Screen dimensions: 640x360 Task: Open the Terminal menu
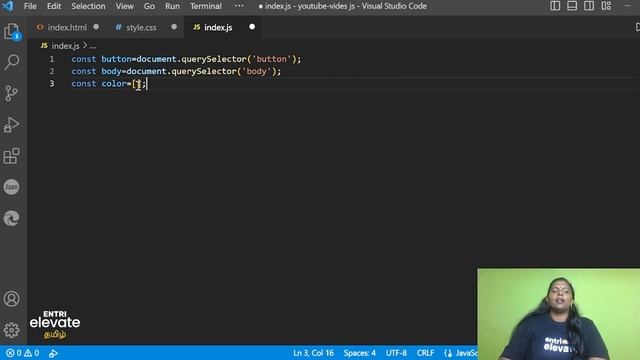pos(206,6)
